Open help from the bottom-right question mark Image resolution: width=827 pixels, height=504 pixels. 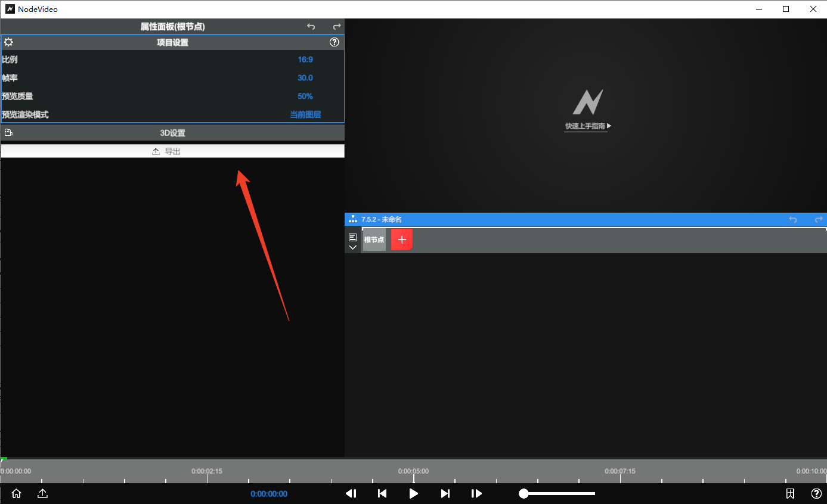point(816,493)
